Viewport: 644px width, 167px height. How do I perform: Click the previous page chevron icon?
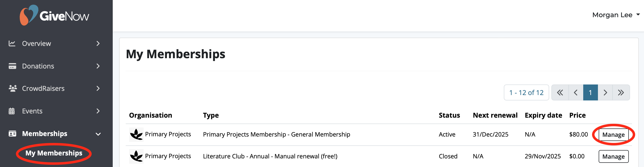pyautogui.click(x=575, y=92)
